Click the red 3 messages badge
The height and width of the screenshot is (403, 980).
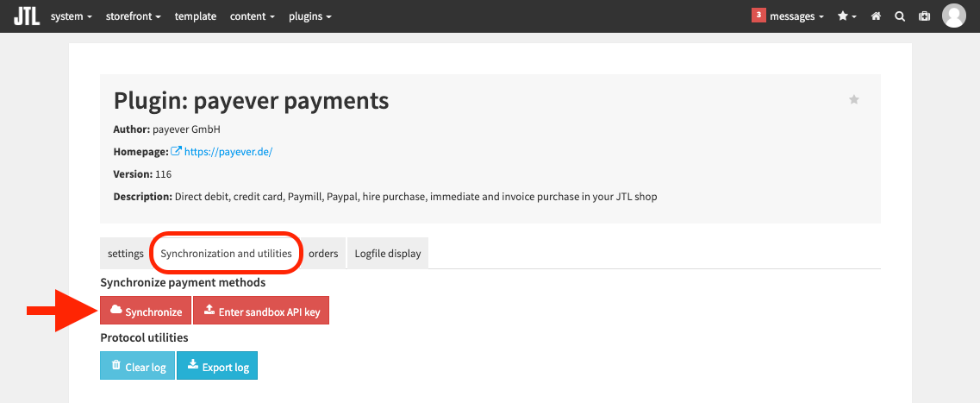coord(758,16)
